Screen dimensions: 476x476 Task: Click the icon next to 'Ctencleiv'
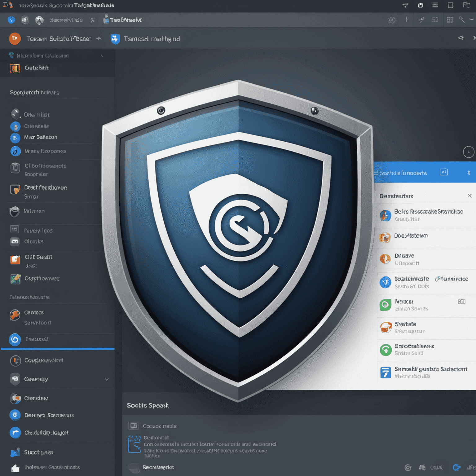pyautogui.click(x=15, y=398)
